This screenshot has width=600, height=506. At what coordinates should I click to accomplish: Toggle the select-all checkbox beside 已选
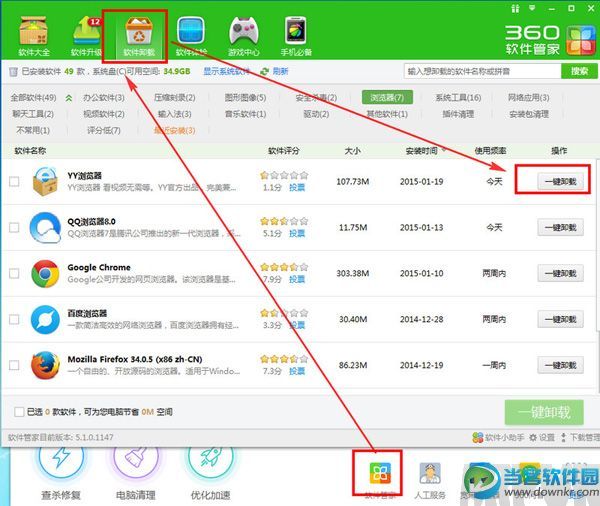(x=19, y=412)
